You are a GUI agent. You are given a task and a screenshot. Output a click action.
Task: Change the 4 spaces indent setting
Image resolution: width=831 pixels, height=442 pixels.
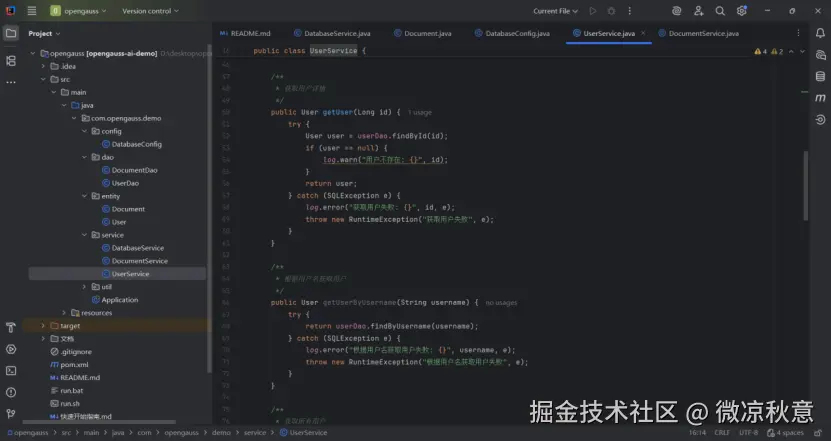(785, 433)
